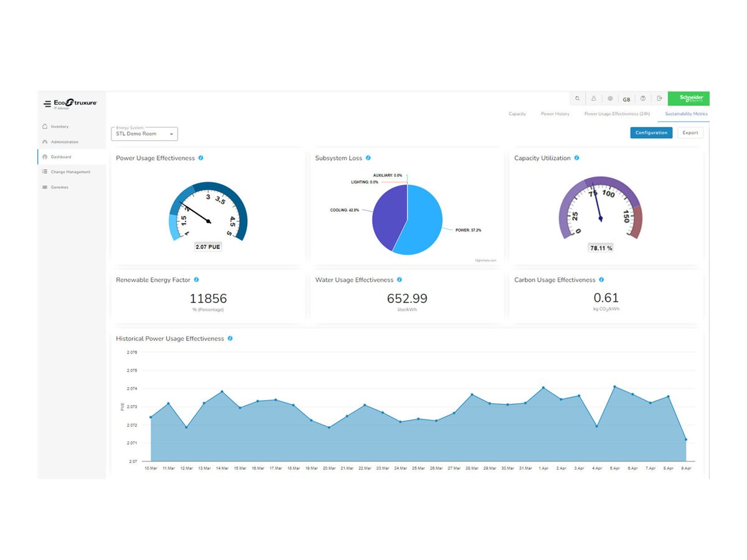The height and width of the screenshot is (560, 747).
Task: Click info icon next to Renewable Energy Factor
Action: click(197, 280)
